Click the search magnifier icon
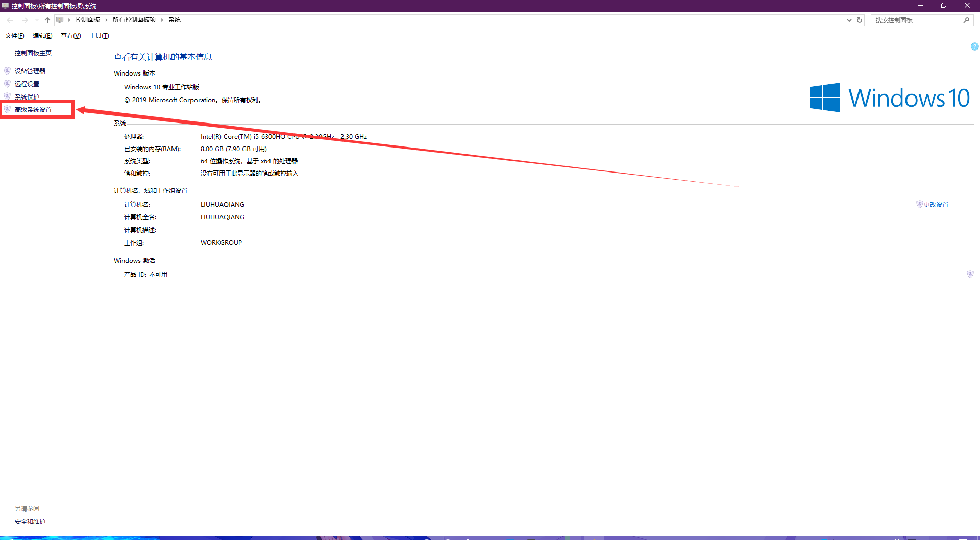Screen dimensions: 980x540 (x=966, y=20)
